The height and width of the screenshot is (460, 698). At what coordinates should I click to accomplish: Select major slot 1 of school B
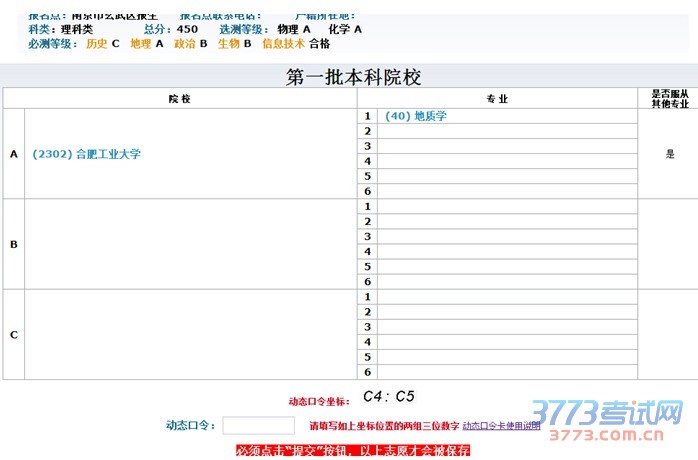pyautogui.click(x=507, y=206)
